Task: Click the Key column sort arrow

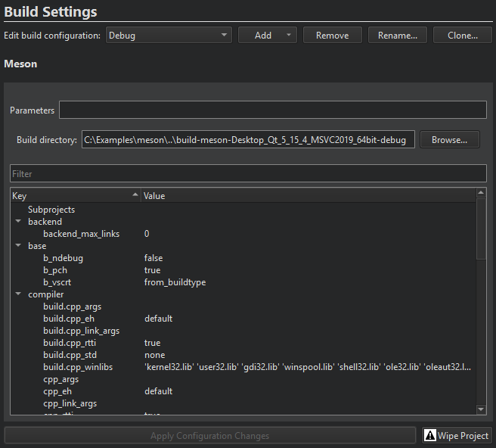Action: 135,196
